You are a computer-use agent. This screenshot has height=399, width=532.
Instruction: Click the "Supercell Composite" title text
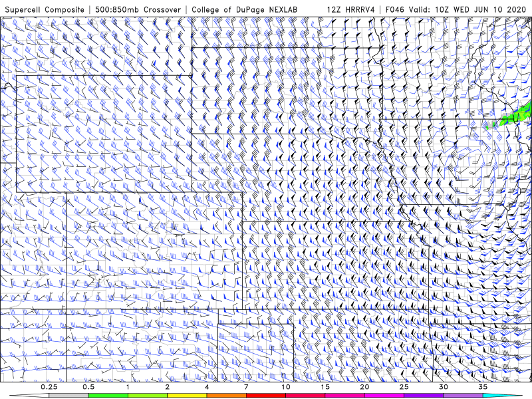tap(45, 9)
